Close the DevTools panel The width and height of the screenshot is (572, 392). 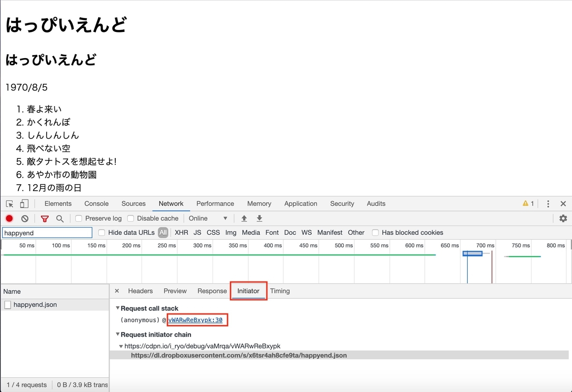click(563, 204)
